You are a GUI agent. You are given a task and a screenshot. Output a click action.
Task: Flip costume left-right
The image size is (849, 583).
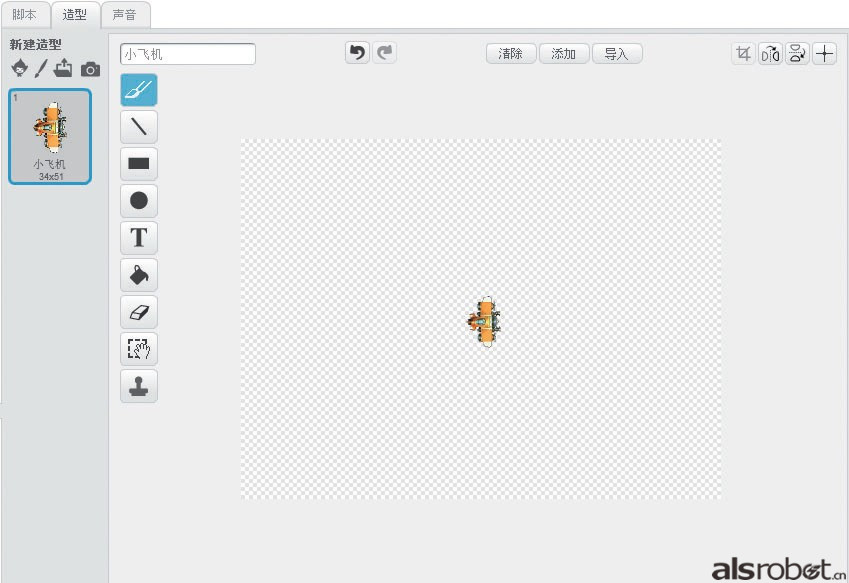tap(770, 54)
